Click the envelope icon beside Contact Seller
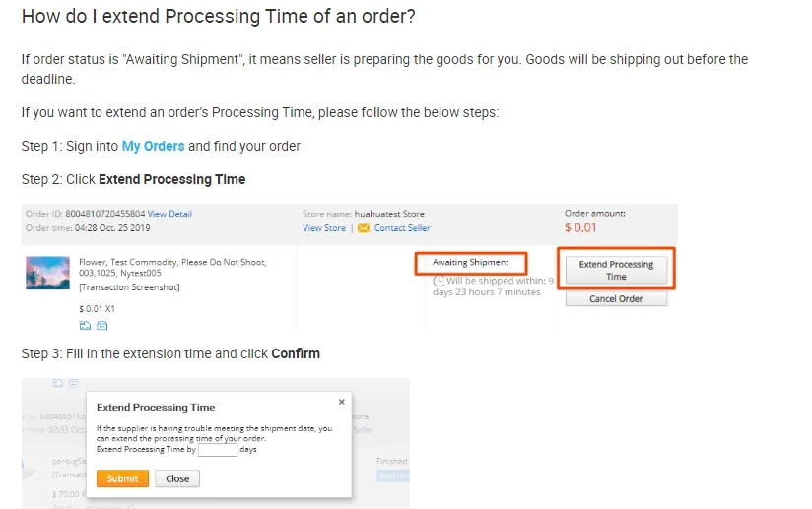The image size is (812, 509). (x=364, y=228)
